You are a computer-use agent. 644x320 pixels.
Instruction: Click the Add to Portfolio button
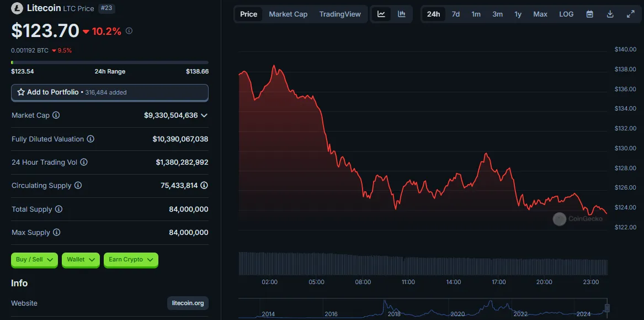tap(110, 92)
